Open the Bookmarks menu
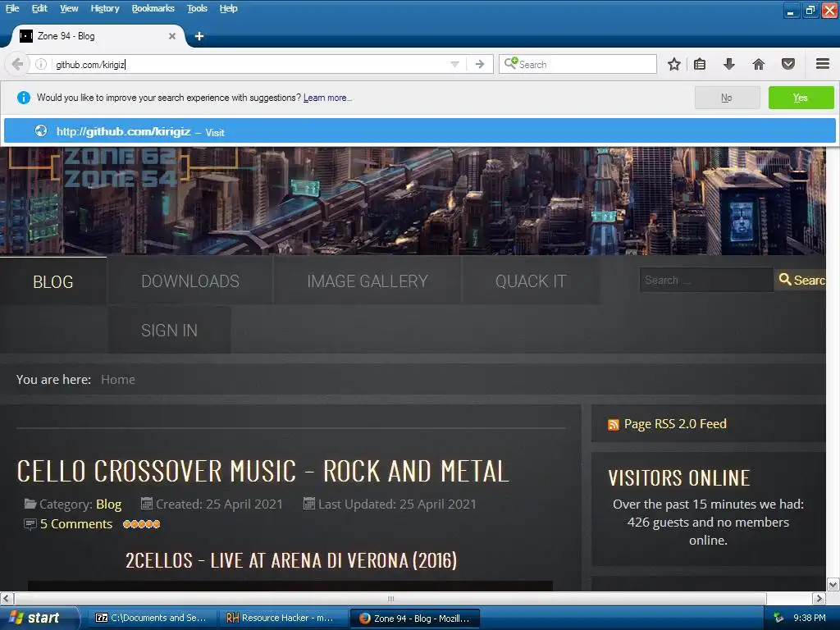The image size is (840, 630). pos(153,8)
